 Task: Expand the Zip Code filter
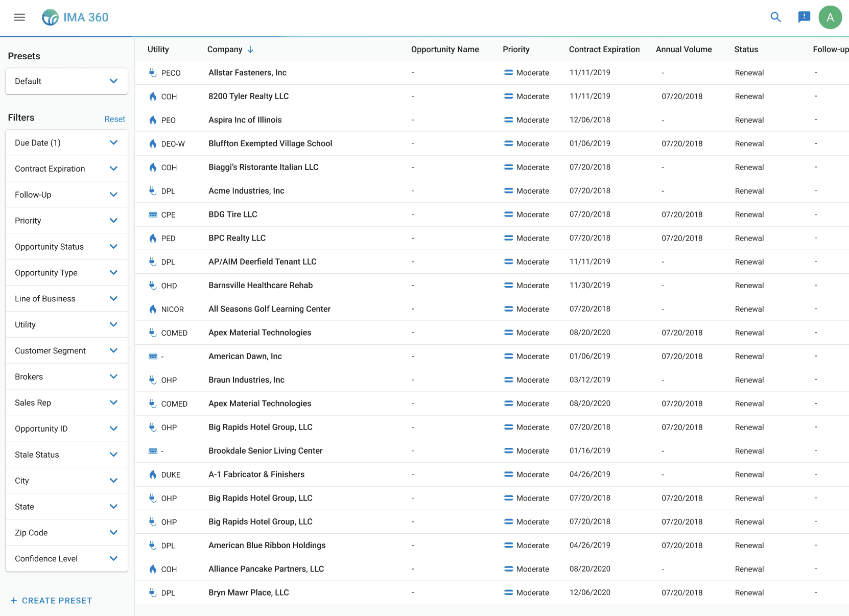(66, 533)
